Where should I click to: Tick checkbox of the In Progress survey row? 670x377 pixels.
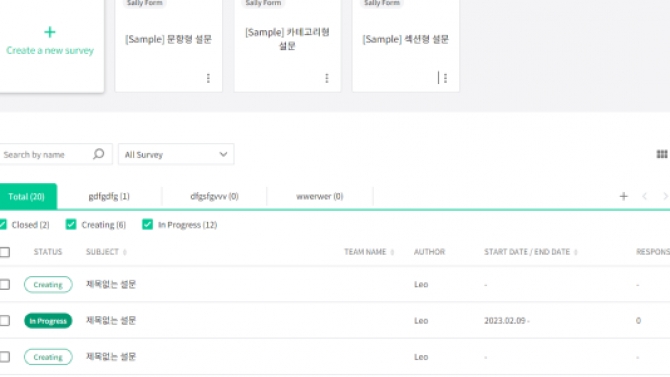coord(5,321)
